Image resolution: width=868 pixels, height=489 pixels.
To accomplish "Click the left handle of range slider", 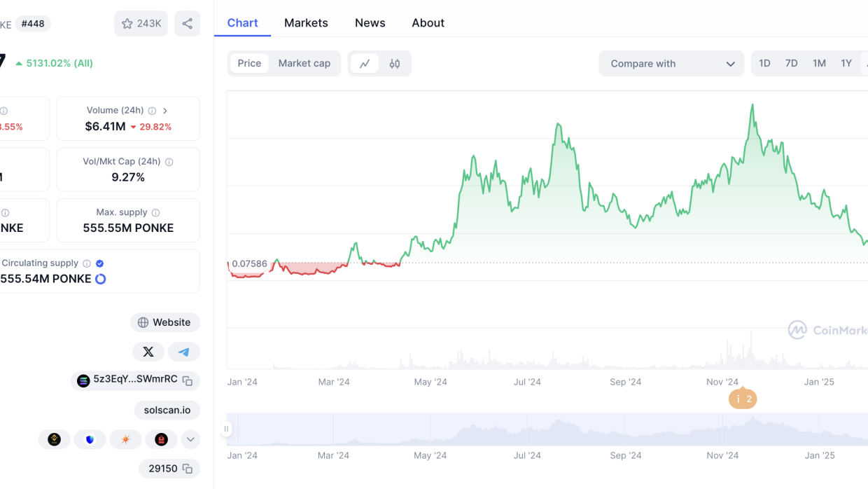I will [227, 429].
